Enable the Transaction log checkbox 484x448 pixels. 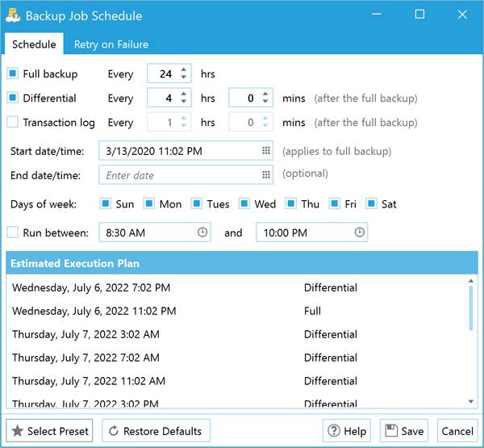point(12,123)
